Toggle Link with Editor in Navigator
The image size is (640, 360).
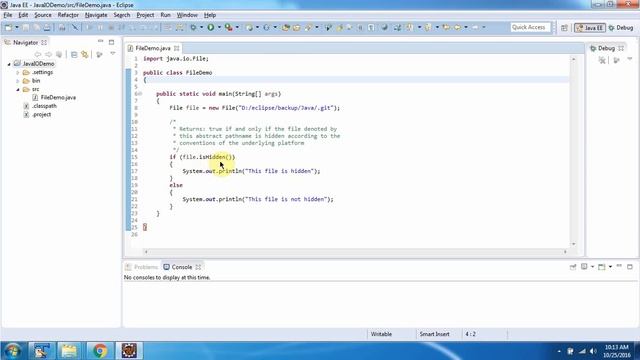coord(84,54)
